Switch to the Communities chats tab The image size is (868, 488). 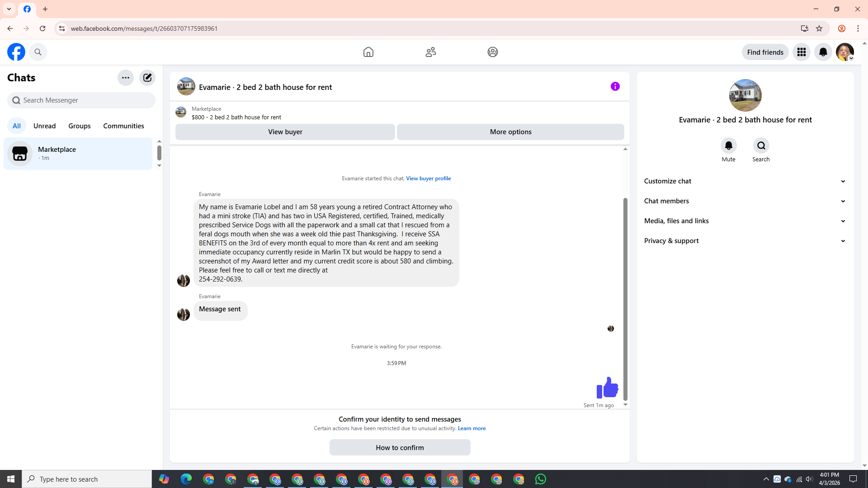click(x=123, y=126)
